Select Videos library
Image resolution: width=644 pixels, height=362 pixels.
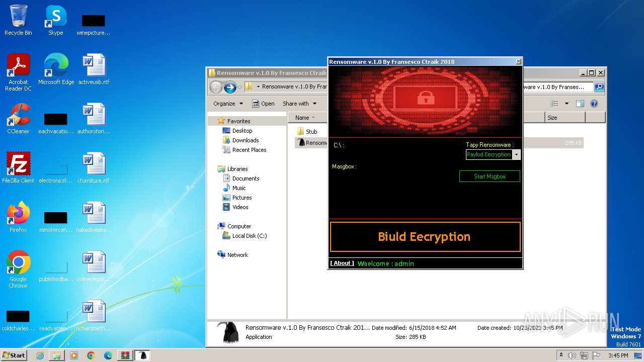[x=240, y=207]
